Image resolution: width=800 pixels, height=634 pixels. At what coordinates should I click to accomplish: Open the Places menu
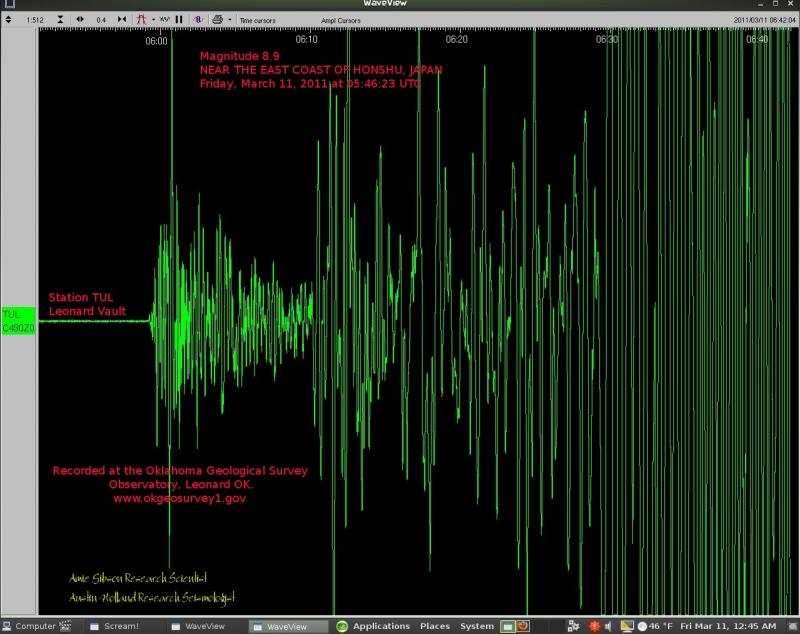(435, 626)
